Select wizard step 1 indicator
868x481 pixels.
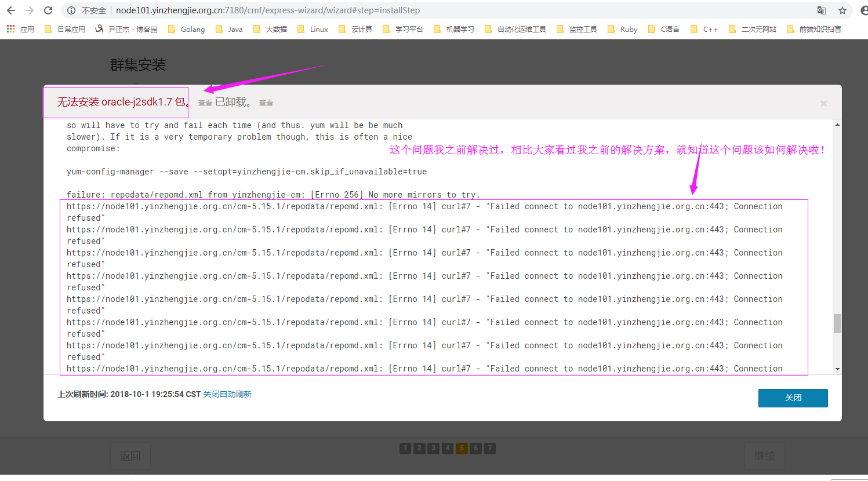pos(405,448)
